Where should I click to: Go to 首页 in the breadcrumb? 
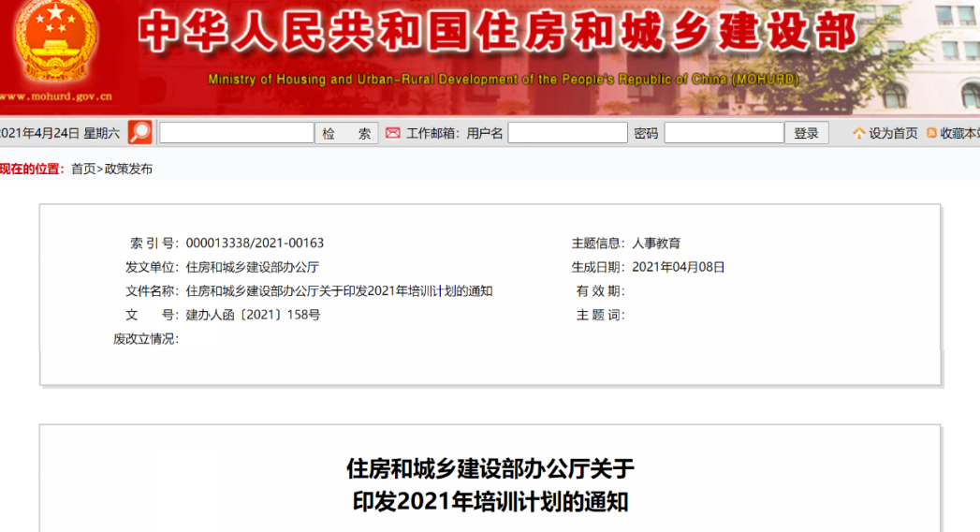click(x=83, y=169)
